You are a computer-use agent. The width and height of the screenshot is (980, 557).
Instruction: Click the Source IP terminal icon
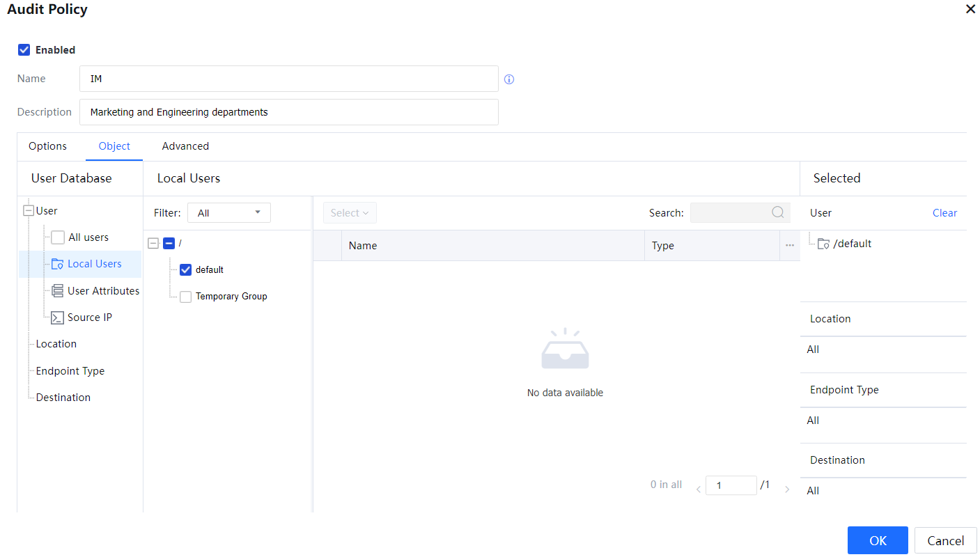pyautogui.click(x=58, y=317)
